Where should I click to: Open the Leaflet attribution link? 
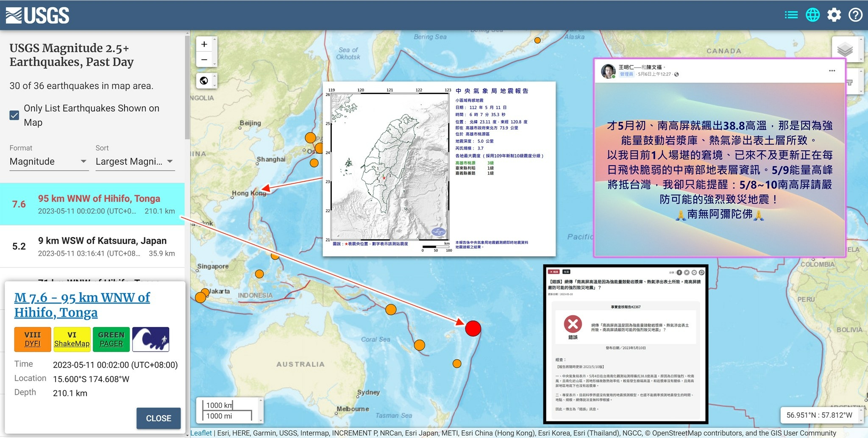tap(201, 433)
